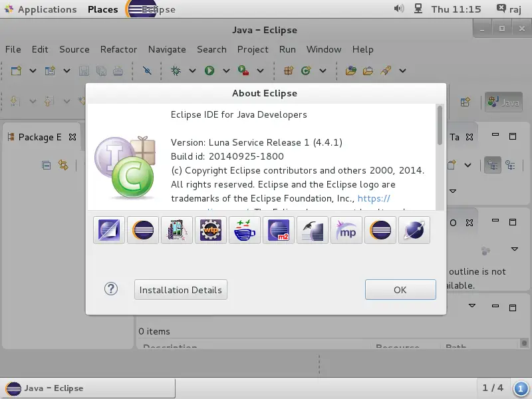Follow the https:// link in the About text

click(x=374, y=198)
